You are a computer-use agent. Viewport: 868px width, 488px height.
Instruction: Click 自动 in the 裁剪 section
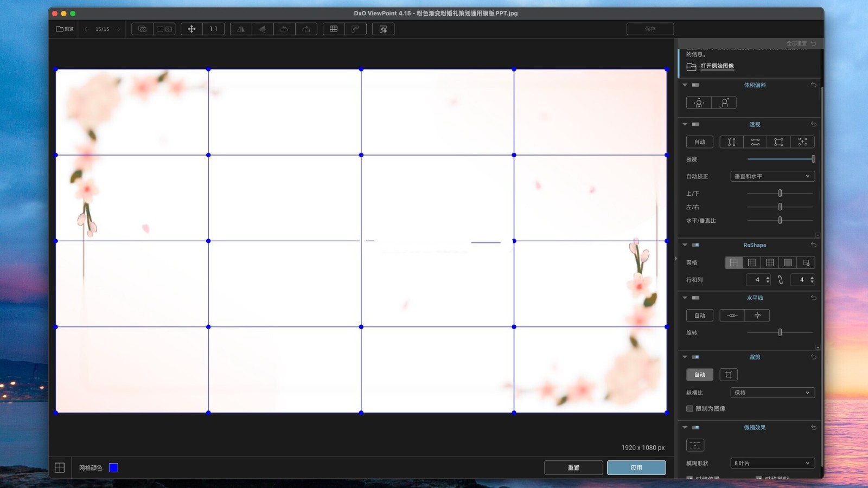point(700,375)
